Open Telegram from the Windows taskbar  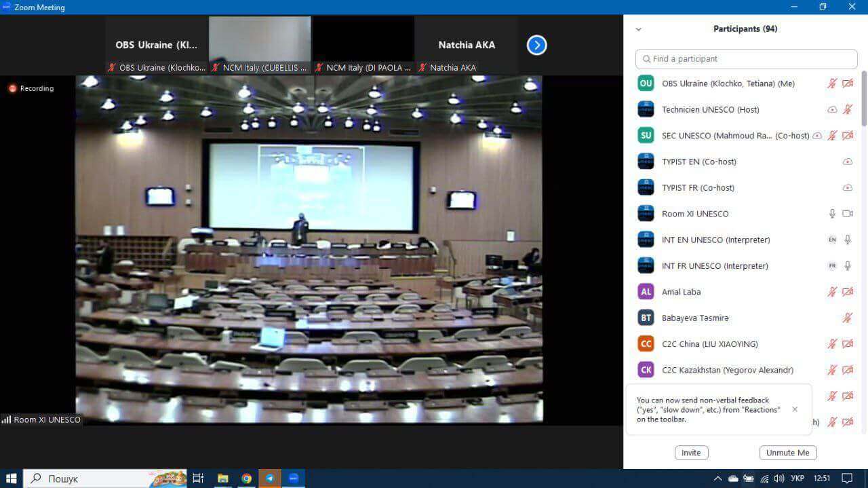270,478
